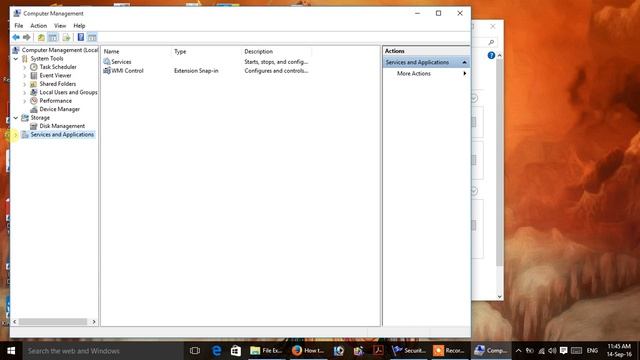The width and height of the screenshot is (640, 360).
Task: Open the Adobe Acrobat taskbar icon
Action: (x=378, y=351)
